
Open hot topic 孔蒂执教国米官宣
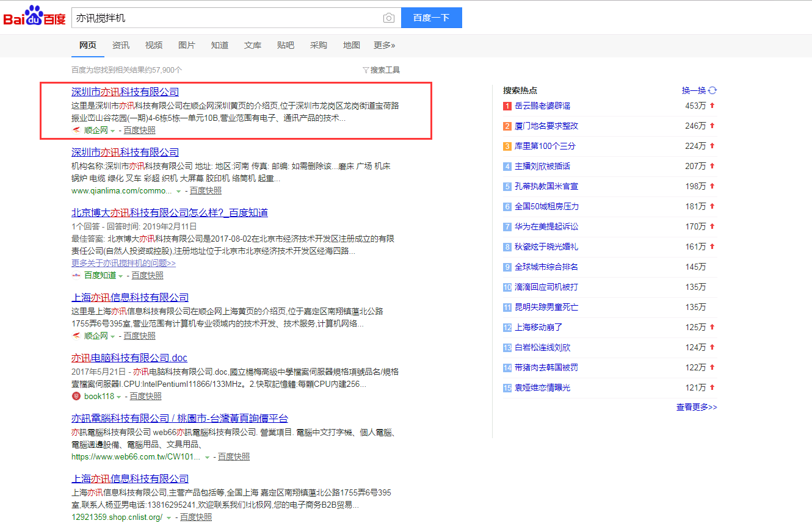click(546, 187)
